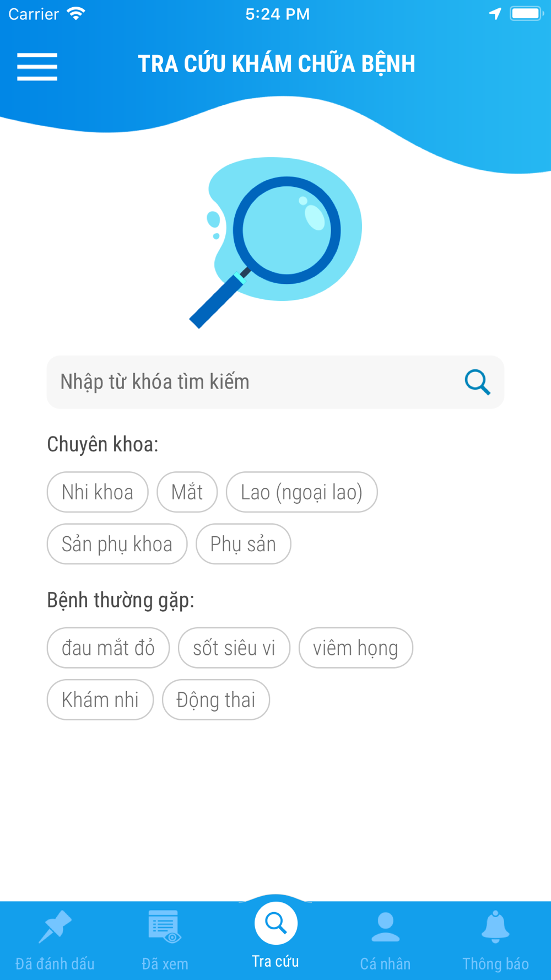This screenshot has width=551, height=980.
Task: Select the Động thai tag
Action: pos(215,699)
